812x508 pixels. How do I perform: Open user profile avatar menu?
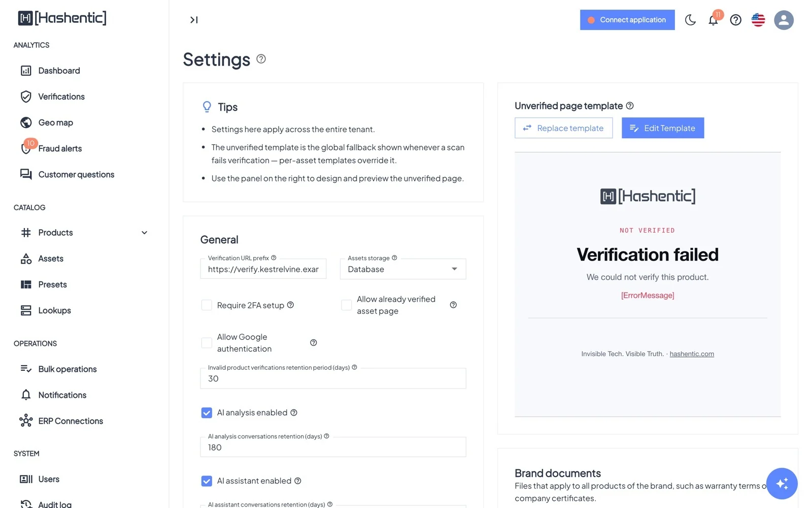[x=784, y=20]
